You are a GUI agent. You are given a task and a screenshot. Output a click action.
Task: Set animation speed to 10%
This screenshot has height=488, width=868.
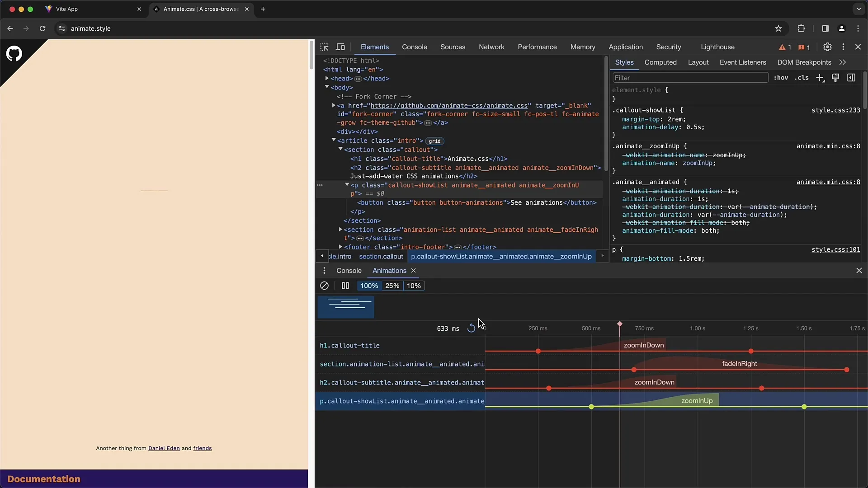tap(414, 286)
